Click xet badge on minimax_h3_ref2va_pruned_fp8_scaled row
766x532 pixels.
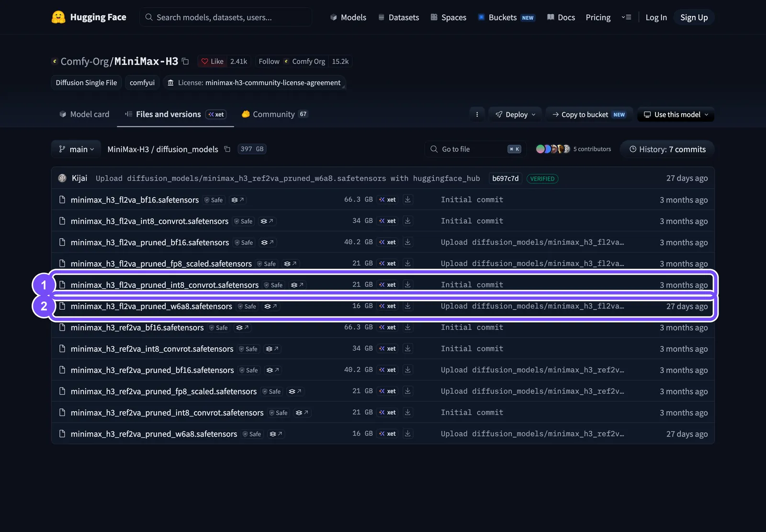pos(387,391)
